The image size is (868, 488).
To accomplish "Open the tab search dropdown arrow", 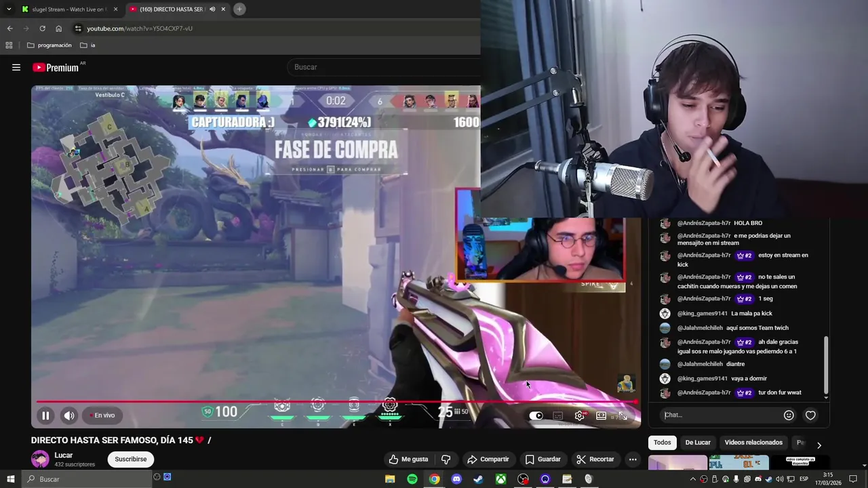I will click(x=8, y=9).
